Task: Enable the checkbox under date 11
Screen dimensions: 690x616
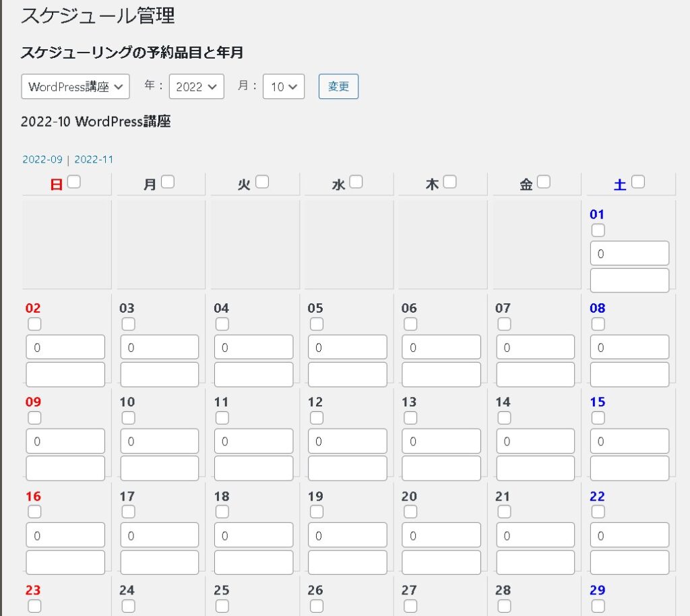Action: [222, 418]
